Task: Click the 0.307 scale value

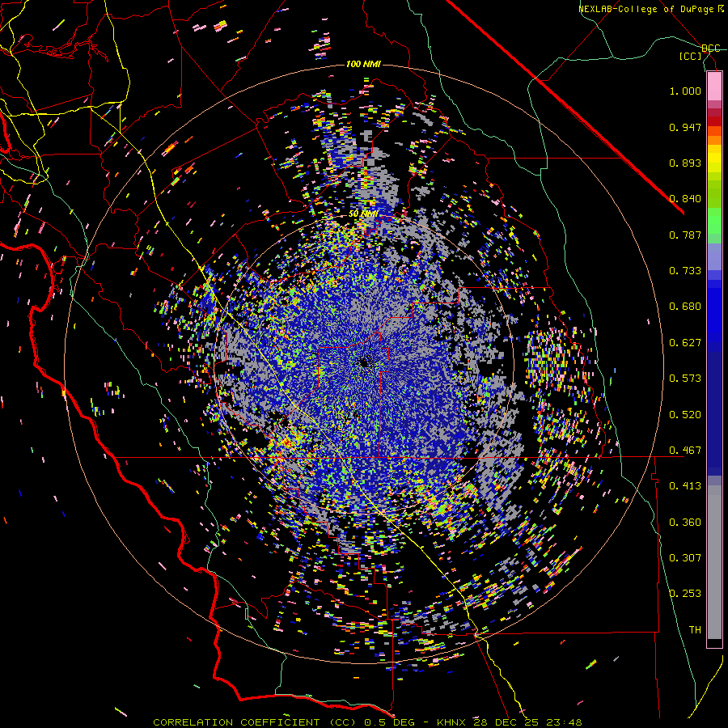Action: (x=685, y=558)
